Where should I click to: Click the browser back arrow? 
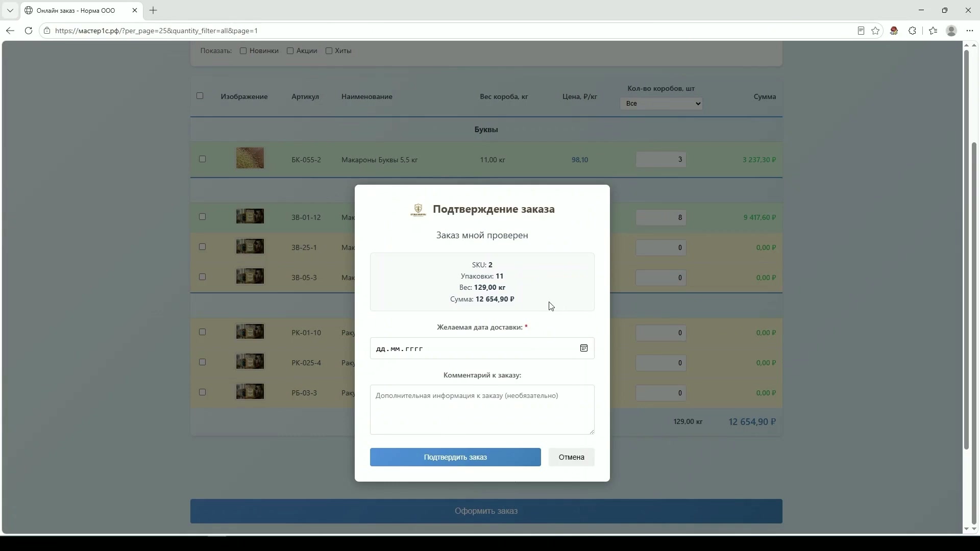(10, 31)
